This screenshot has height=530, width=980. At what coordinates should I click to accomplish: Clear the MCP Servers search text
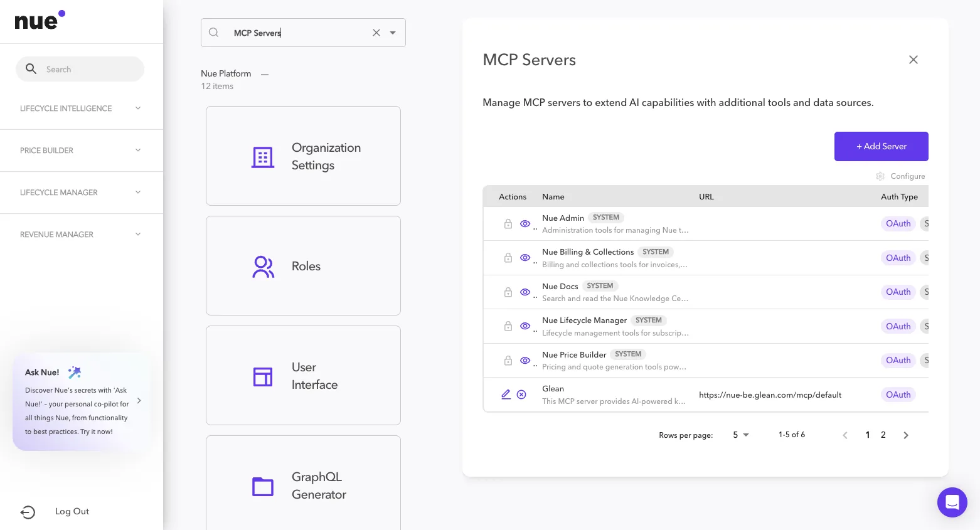(x=376, y=33)
